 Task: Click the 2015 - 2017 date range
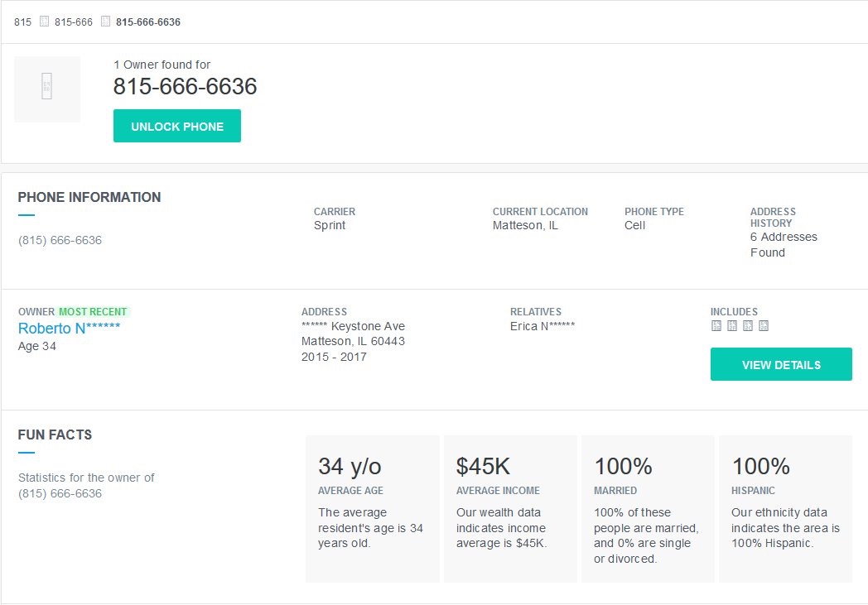coord(334,357)
